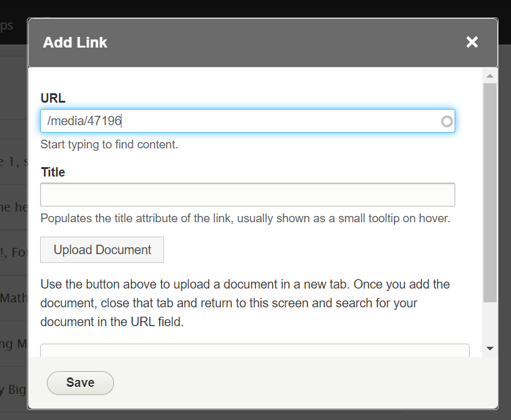This screenshot has height=420, width=511.
Task: Click the scrollbar down arrow in the dialog
Action: tap(490, 349)
